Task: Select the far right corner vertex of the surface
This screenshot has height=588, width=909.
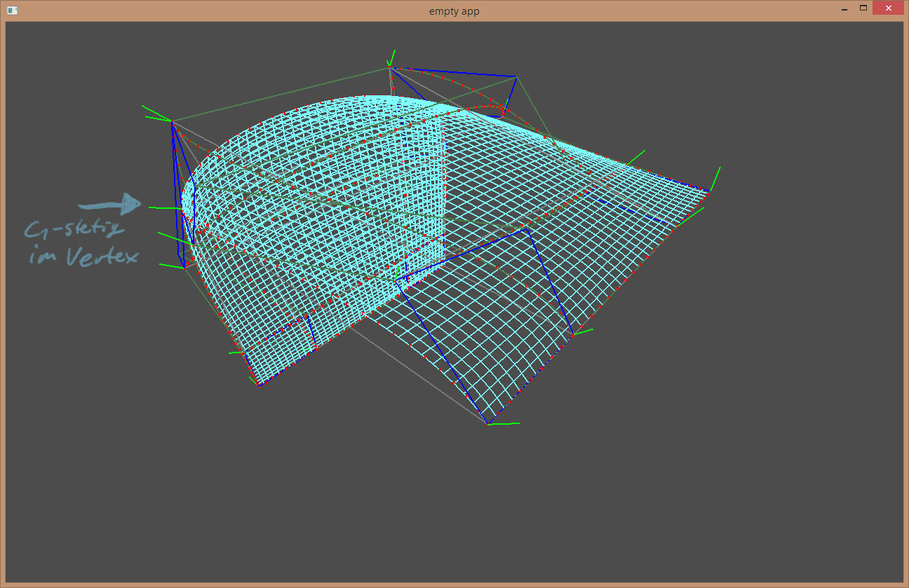Action: [x=708, y=192]
